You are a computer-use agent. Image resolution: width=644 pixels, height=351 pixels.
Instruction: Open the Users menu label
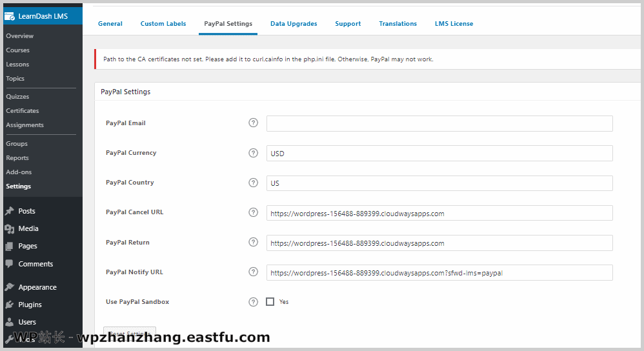tap(27, 322)
